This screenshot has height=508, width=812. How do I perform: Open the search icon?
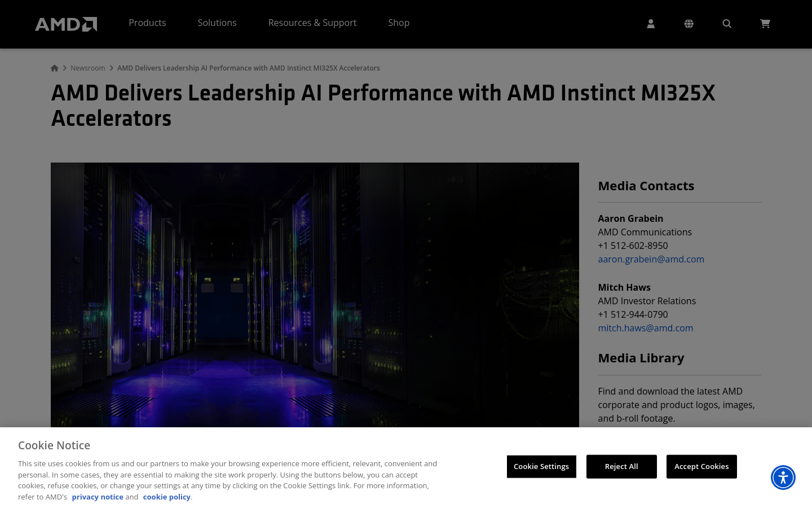tap(727, 24)
